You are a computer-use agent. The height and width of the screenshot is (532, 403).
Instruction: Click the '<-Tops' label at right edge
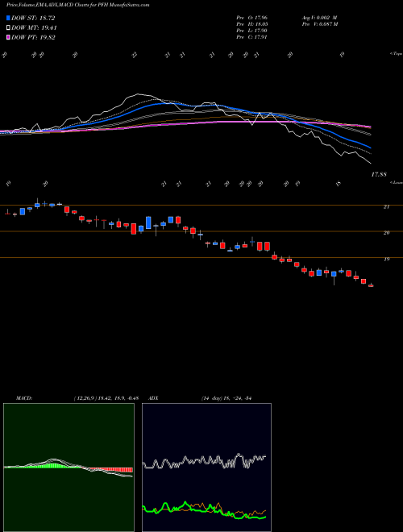[396, 54]
